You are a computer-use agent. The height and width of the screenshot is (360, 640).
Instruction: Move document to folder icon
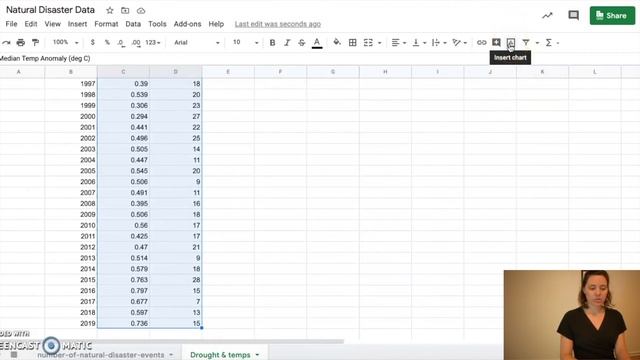[125, 11]
